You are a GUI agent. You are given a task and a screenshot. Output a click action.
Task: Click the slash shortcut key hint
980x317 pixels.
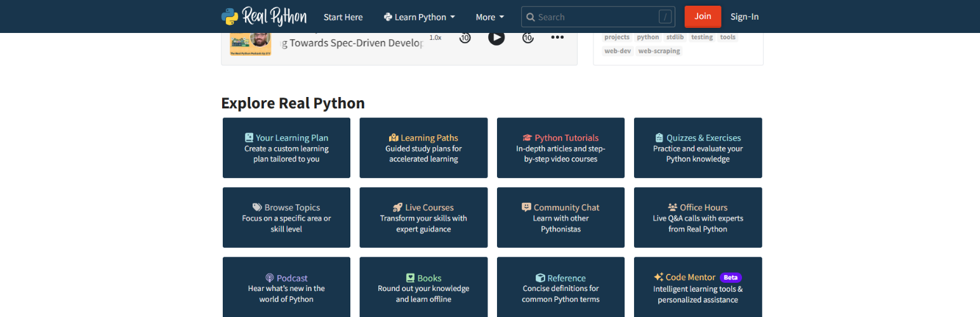coord(665,17)
